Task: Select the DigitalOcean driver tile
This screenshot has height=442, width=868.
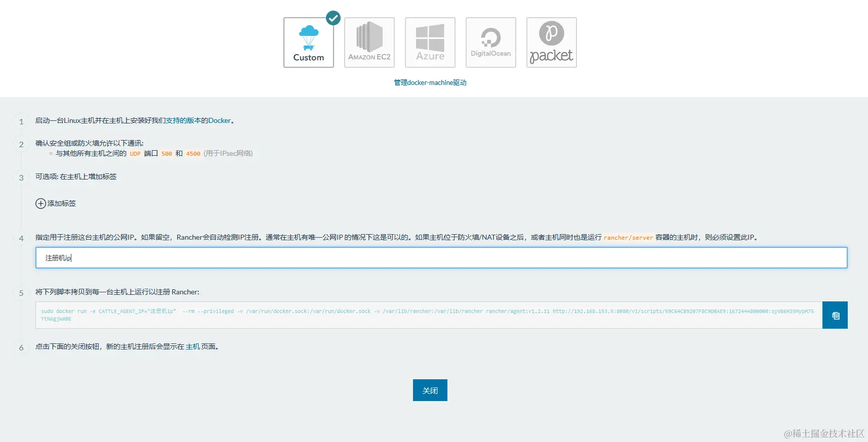Action: tap(491, 42)
